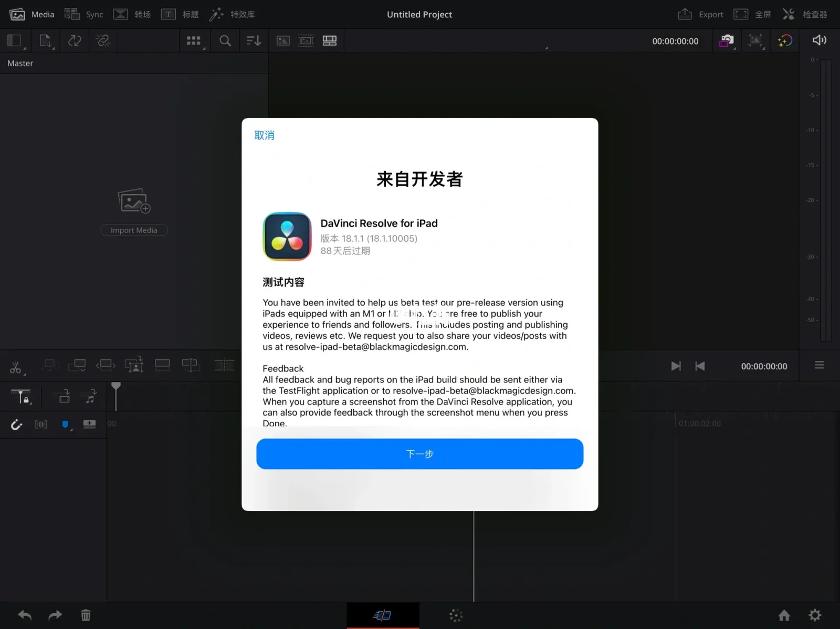Open the timeline options hamburger menu
This screenshot has width=840, height=629.
[x=819, y=365]
